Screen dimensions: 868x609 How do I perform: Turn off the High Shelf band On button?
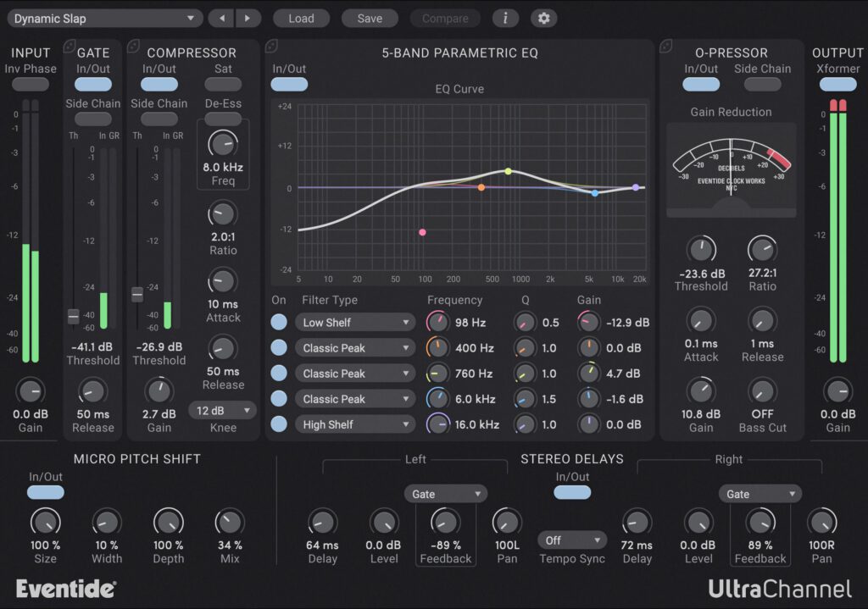[278, 424]
